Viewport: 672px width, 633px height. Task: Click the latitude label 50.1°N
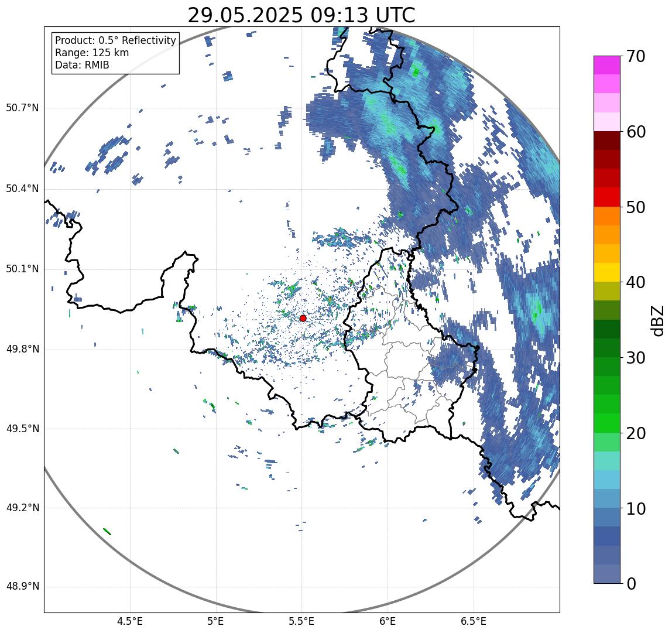[22, 269]
